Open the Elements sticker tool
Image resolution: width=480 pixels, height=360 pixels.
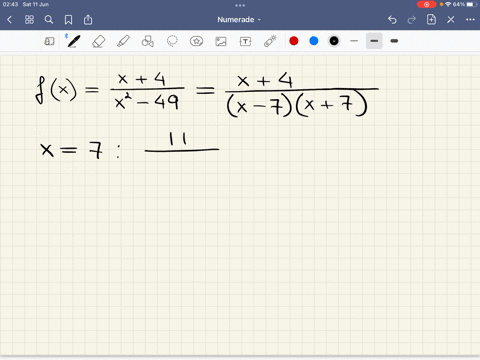pos(196,41)
